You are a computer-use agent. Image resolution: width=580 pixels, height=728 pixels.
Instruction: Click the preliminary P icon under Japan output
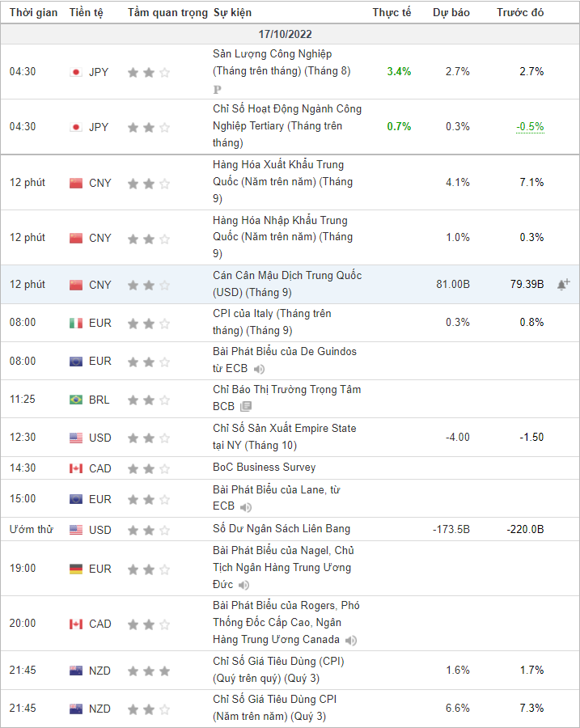[217, 89]
